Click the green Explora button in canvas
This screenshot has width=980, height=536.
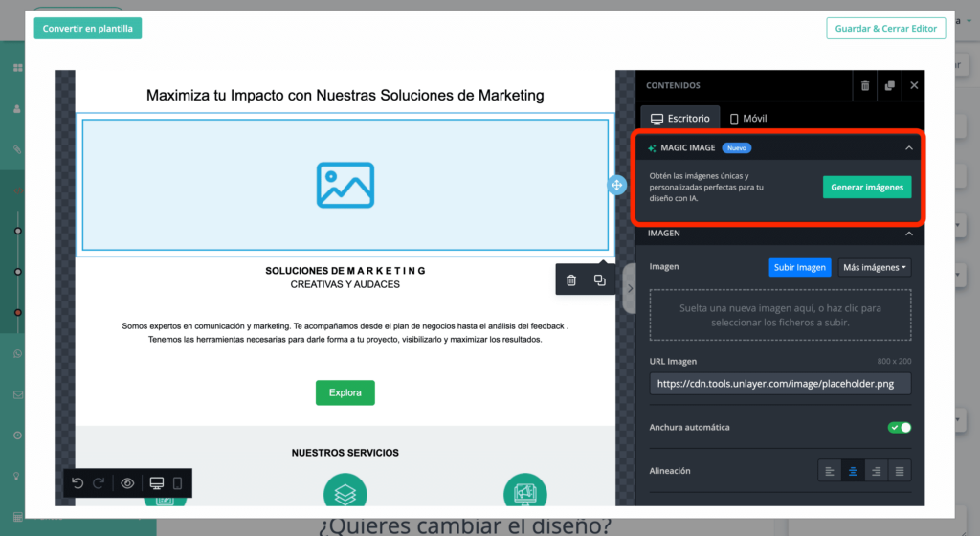coord(345,392)
